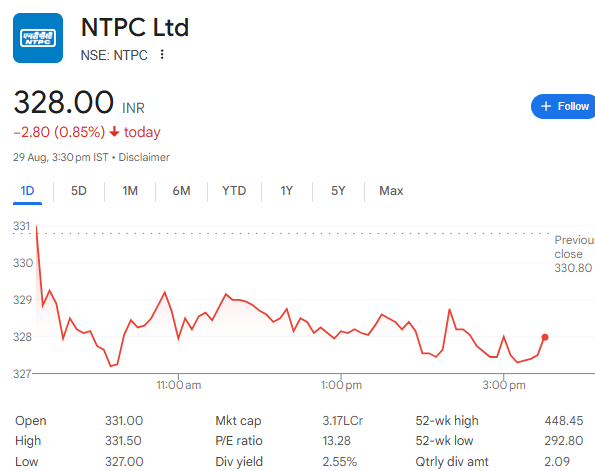Open the three-dot more options menu
Screen dimensions: 595x471
click(162, 55)
